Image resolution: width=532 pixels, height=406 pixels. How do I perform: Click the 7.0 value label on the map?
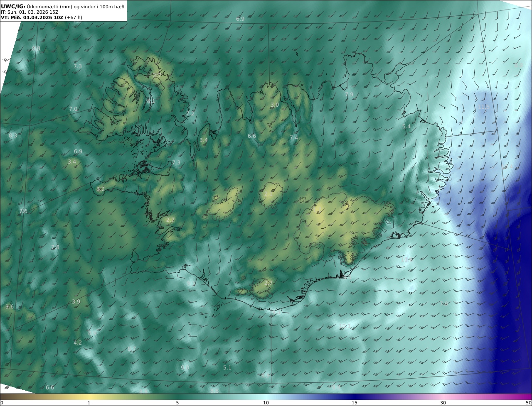coord(73,109)
